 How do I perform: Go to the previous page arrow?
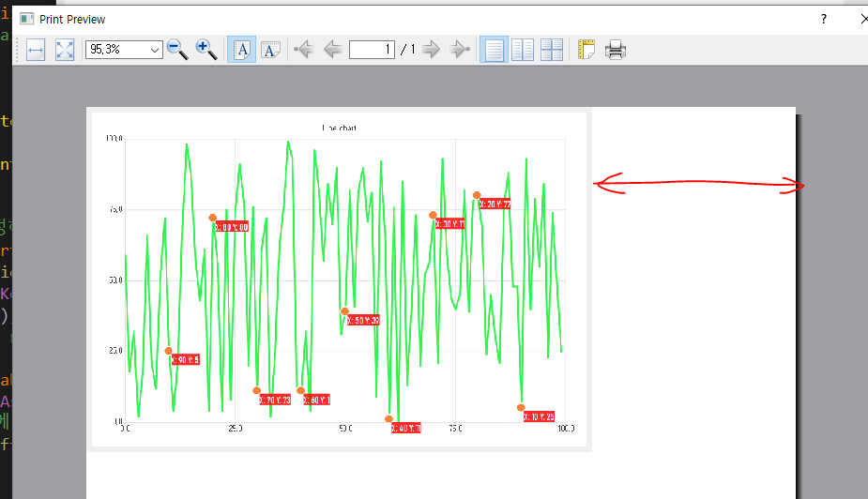[x=331, y=50]
